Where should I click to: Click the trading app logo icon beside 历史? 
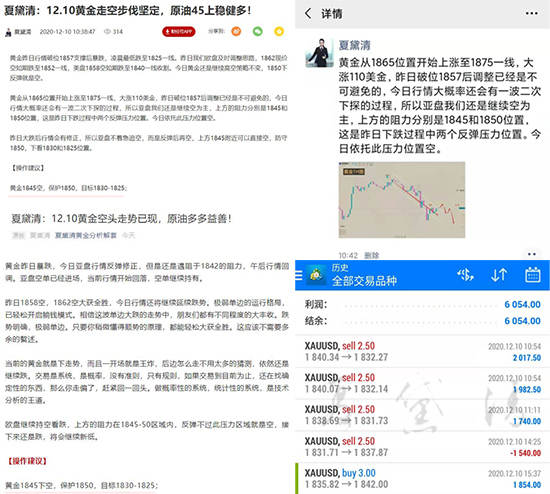(316, 275)
